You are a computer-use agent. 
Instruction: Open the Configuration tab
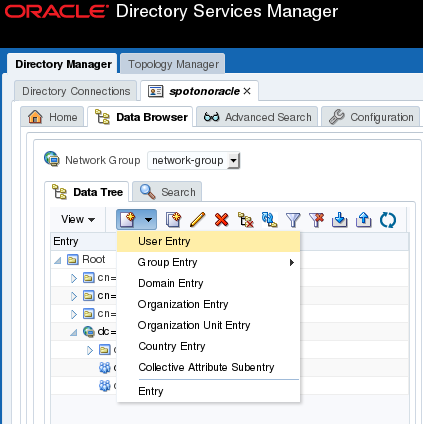(371, 117)
